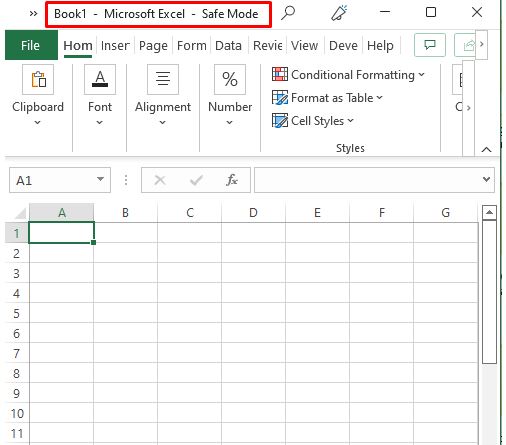Viewport: 506px width, 445px height.
Task: Expand the formula bar chevron
Action: tap(487, 180)
